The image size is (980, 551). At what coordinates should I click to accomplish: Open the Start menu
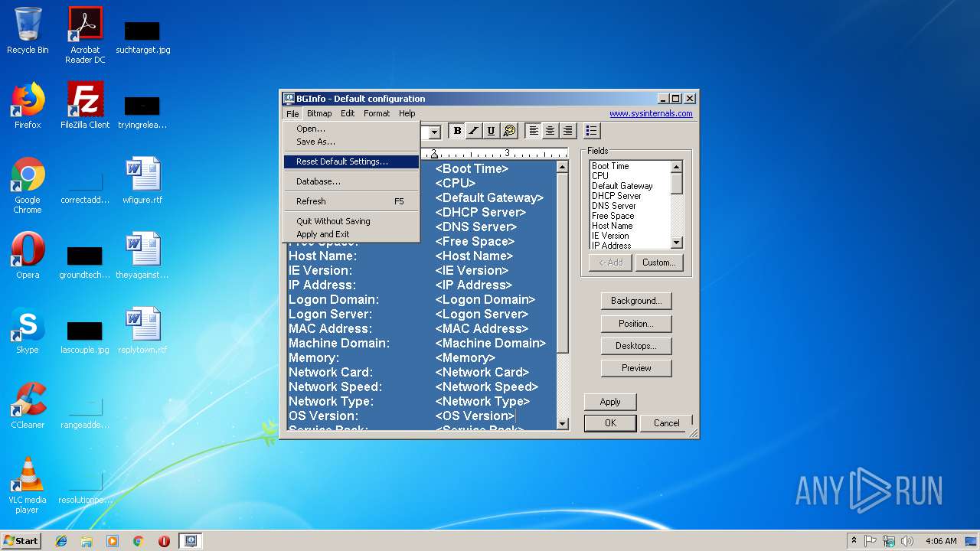(x=21, y=541)
